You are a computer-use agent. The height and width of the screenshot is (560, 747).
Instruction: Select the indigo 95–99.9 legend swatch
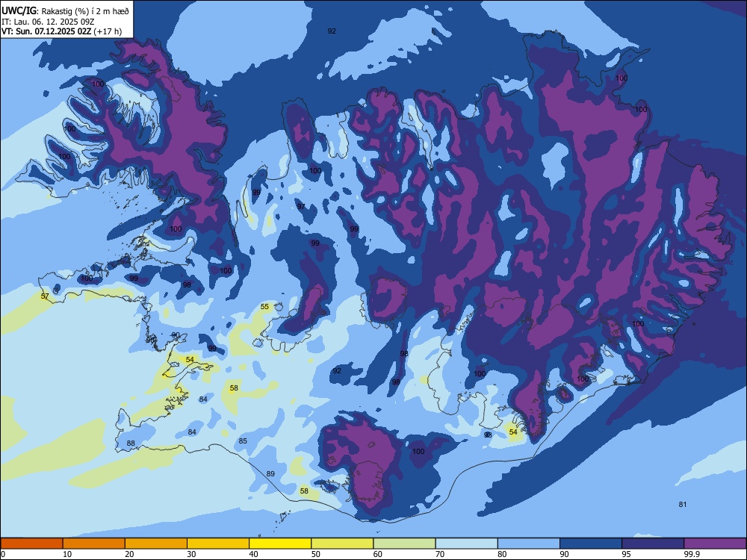pos(653,544)
